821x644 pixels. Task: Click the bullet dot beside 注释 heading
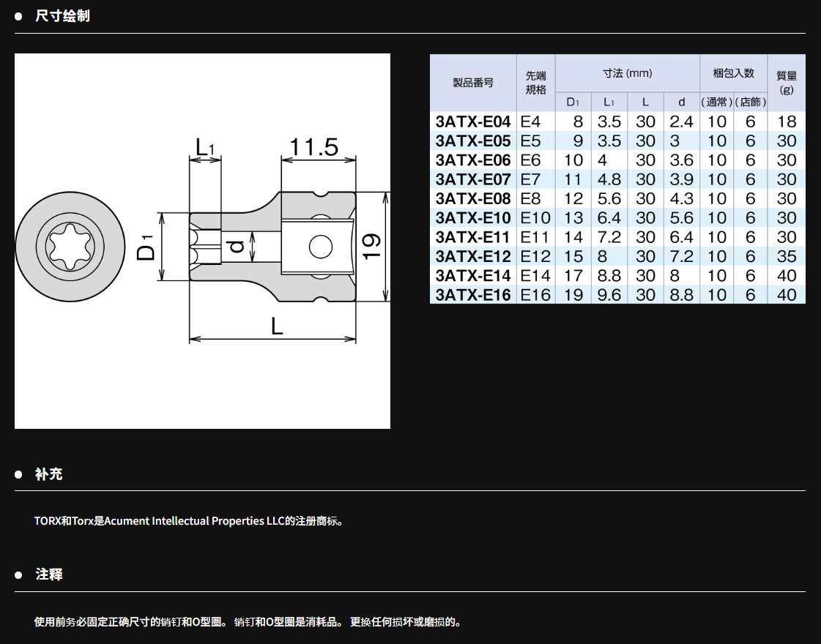[x=19, y=575]
